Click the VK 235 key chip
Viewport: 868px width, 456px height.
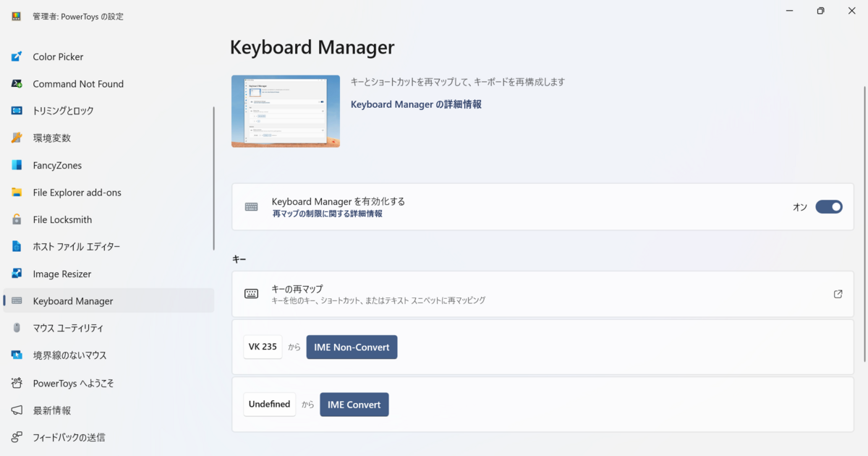pos(263,347)
